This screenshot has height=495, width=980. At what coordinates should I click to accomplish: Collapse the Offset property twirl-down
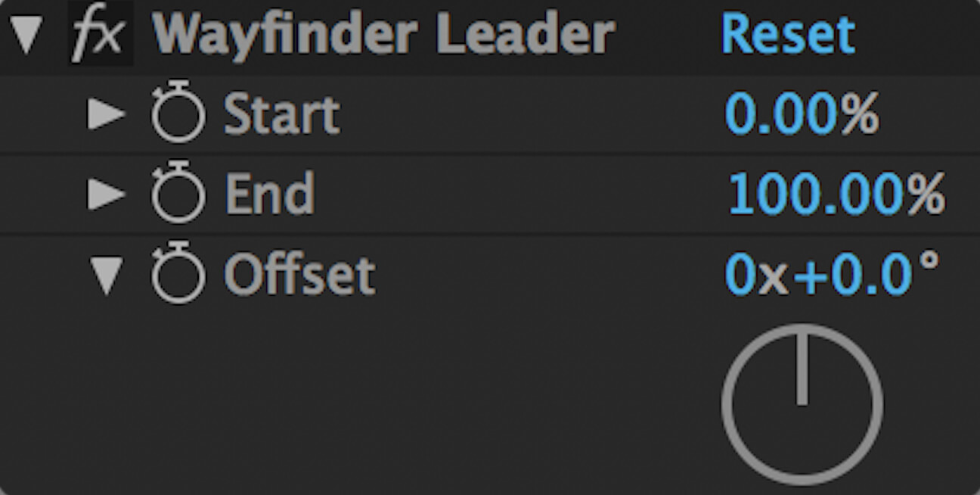pos(106,275)
